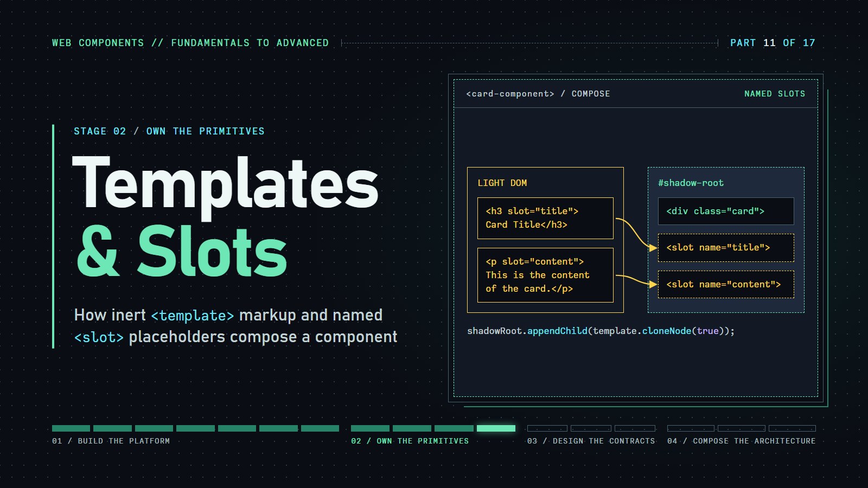Click the 'PART 11 OF 17' label

773,43
